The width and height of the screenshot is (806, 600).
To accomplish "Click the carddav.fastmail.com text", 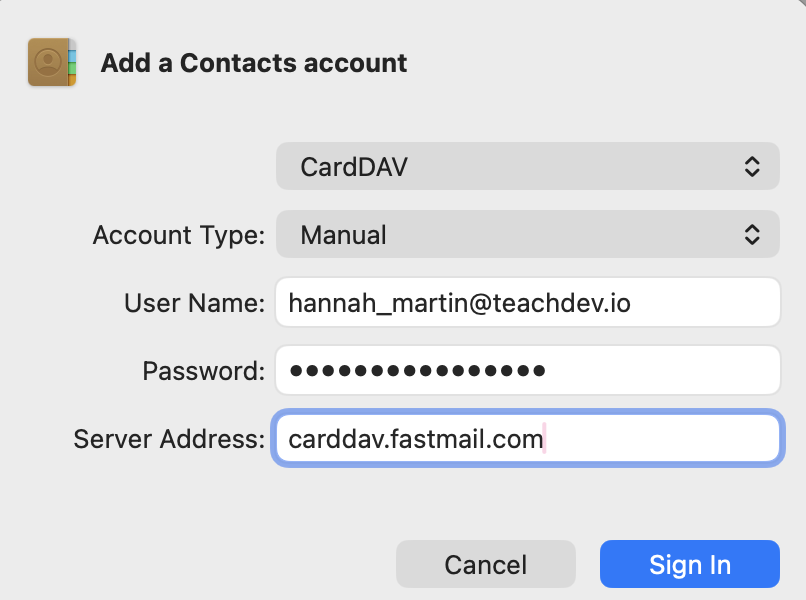I will tap(415, 439).
